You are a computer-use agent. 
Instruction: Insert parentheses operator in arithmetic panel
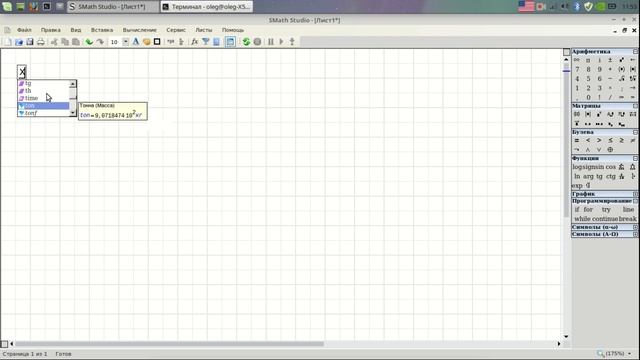[621, 69]
